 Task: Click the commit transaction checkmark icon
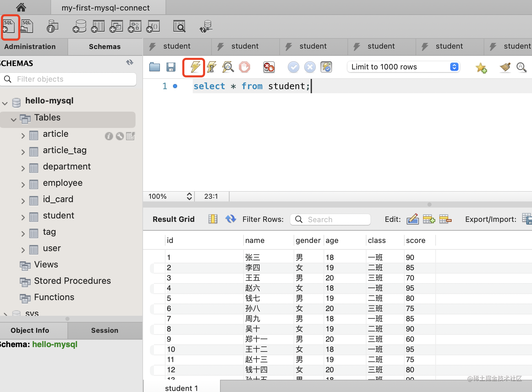point(293,67)
